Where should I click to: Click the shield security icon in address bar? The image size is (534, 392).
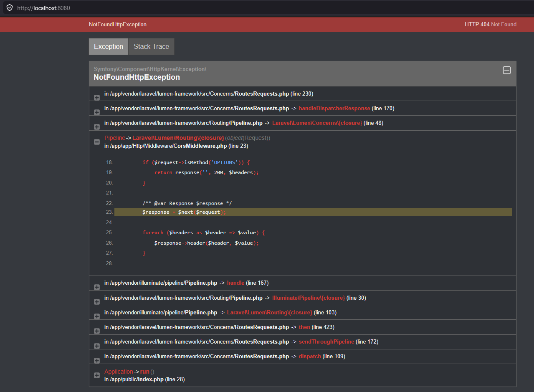click(x=9, y=8)
